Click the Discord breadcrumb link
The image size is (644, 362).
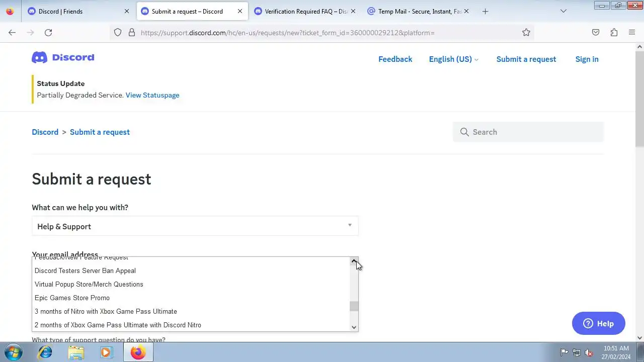(45, 132)
